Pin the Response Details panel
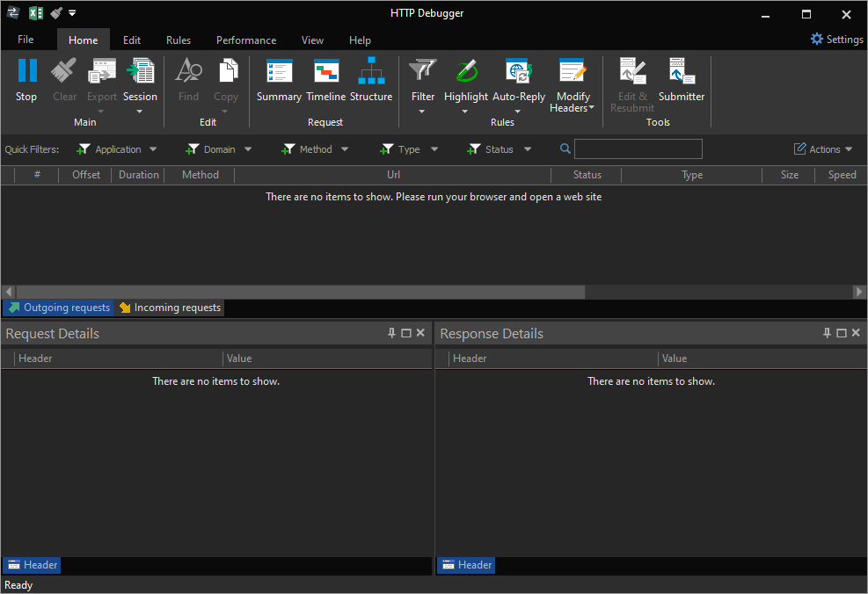Viewport: 868px width, 594px height. click(827, 333)
